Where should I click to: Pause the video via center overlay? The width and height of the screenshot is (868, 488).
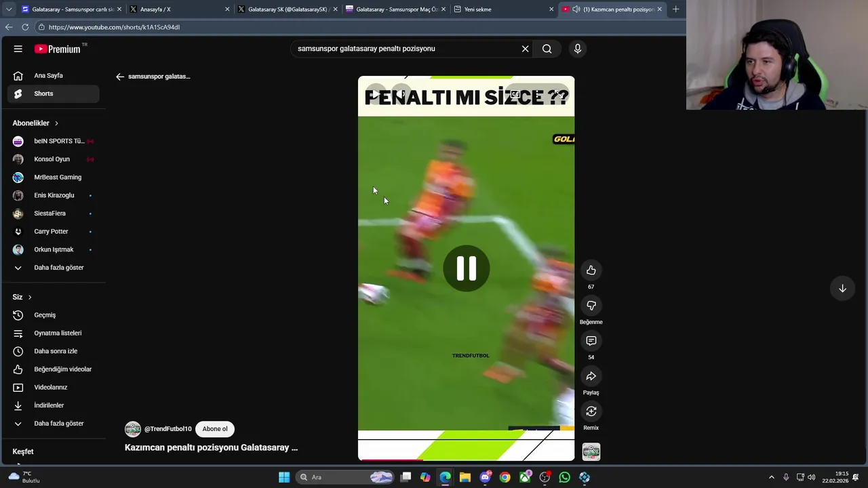pyautogui.click(x=467, y=268)
